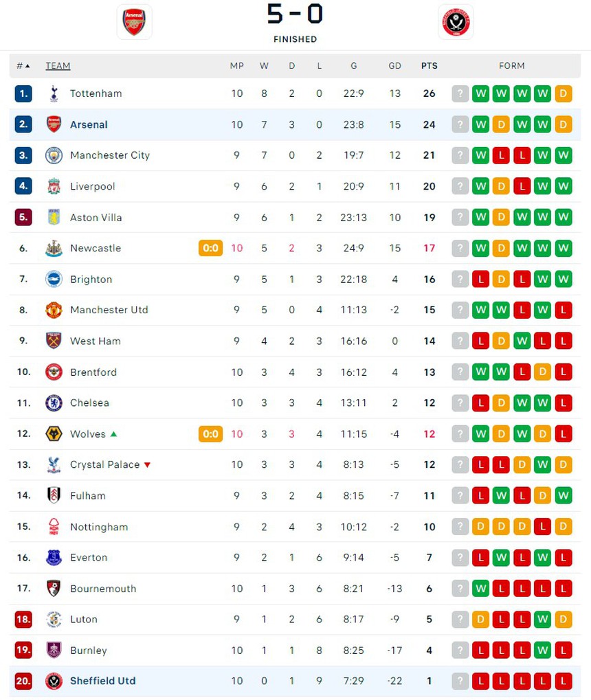Click the Tottenham club logo
The width and height of the screenshot is (591, 700).
(54, 93)
